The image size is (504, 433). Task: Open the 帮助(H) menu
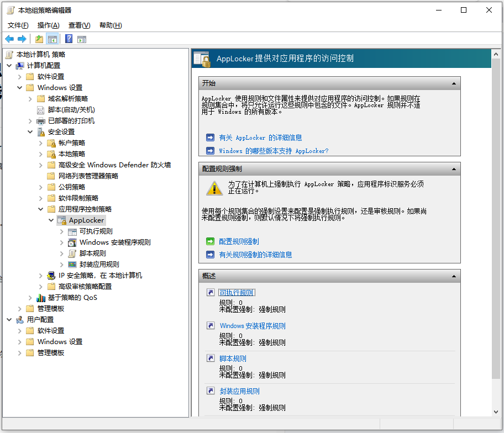pyautogui.click(x=111, y=25)
